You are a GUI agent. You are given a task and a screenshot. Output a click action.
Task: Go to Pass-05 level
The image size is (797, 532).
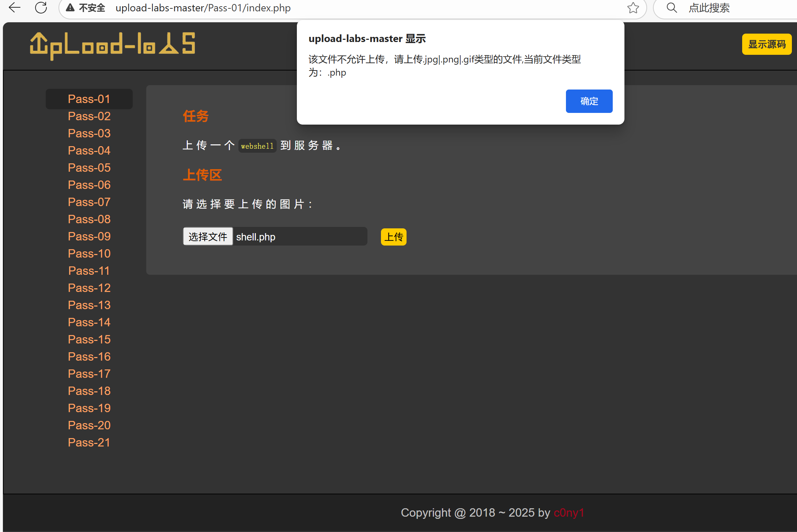[89, 168]
